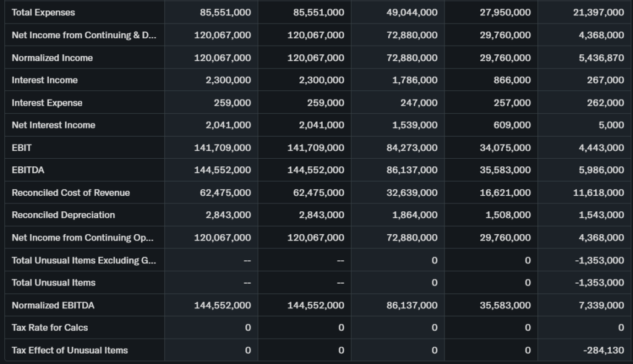Select the 84,273,000 EBIT value
This screenshot has height=364, width=633.
[x=412, y=148]
